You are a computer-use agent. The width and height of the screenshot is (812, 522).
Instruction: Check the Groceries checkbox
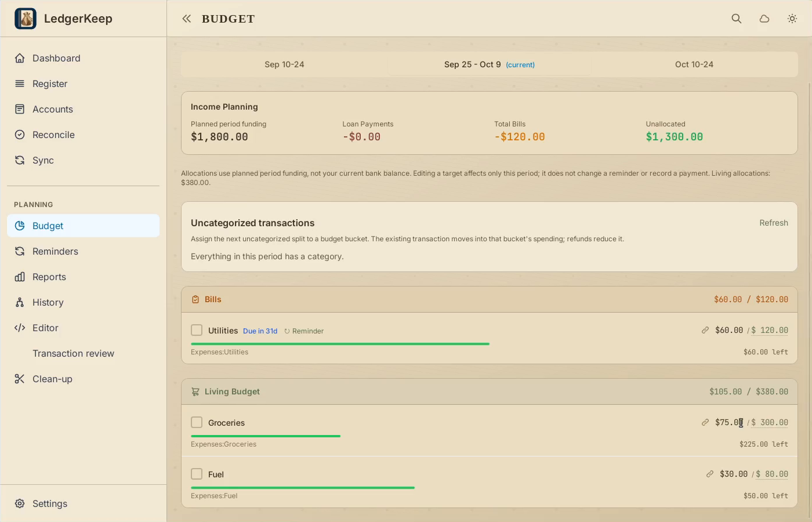197,422
